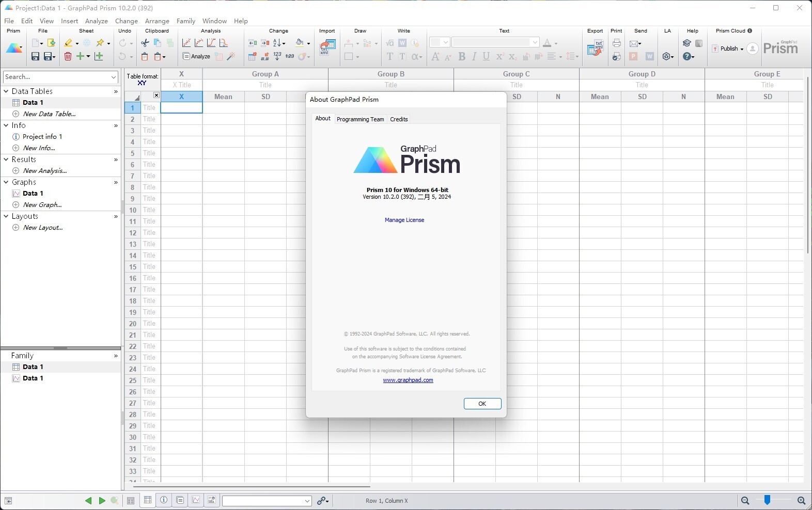Click the Analyze button in the toolbar
Viewport: 812px width, 510px height.
point(196,56)
